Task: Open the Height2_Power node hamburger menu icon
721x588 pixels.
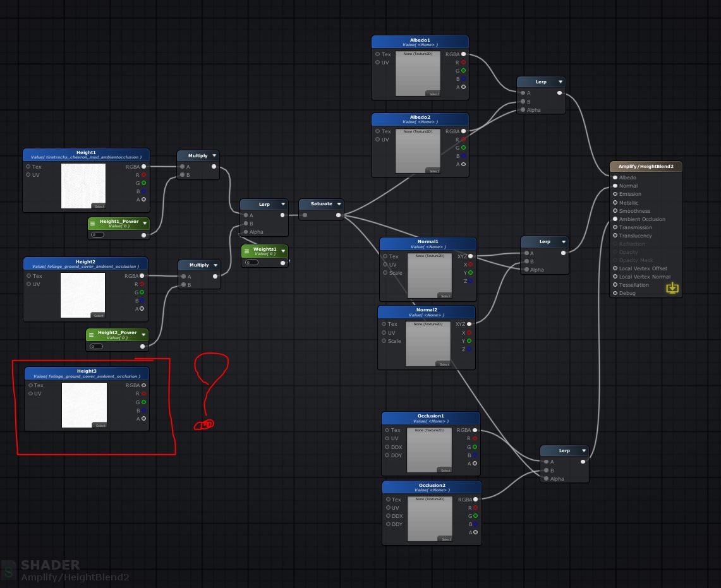Action: coord(91,335)
